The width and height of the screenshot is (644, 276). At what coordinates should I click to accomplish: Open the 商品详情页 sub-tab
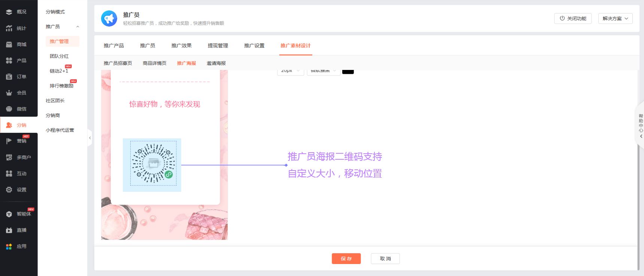(x=155, y=63)
